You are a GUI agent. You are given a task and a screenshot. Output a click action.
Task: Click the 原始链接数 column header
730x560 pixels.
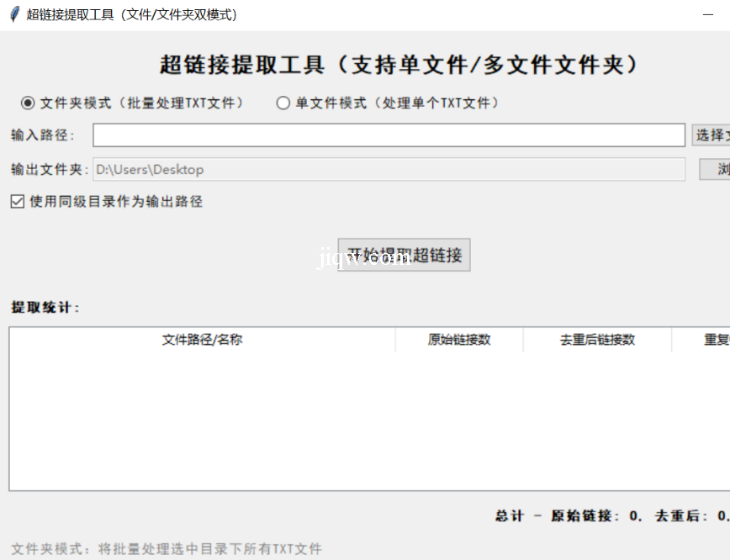click(459, 340)
